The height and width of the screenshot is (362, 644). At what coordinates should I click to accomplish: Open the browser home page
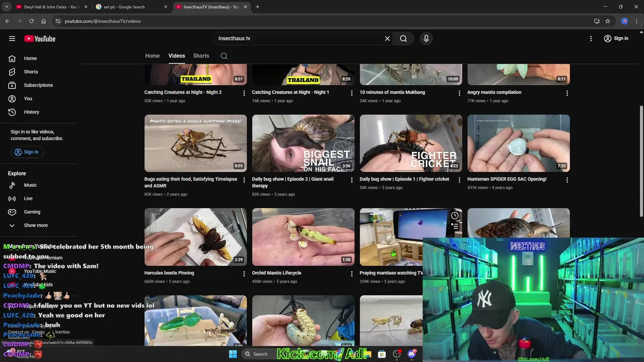tap(44, 21)
